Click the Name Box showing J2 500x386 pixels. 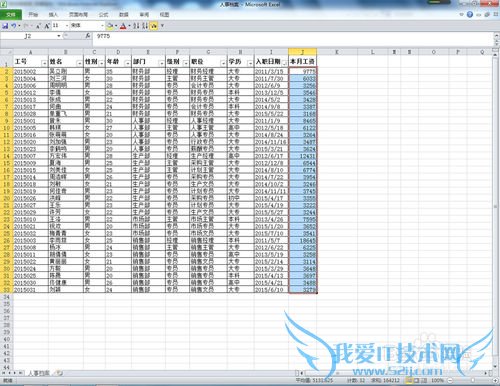coord(28,36)
